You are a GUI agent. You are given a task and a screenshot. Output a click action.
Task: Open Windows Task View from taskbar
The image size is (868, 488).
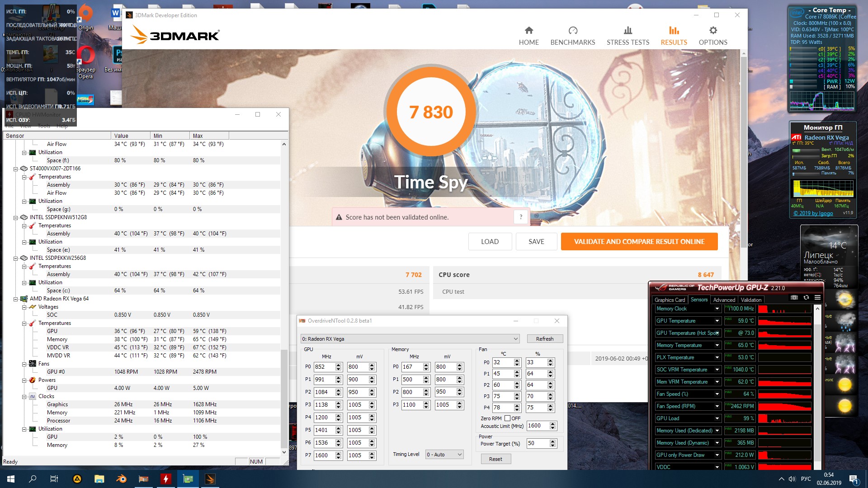coord(54,479)
